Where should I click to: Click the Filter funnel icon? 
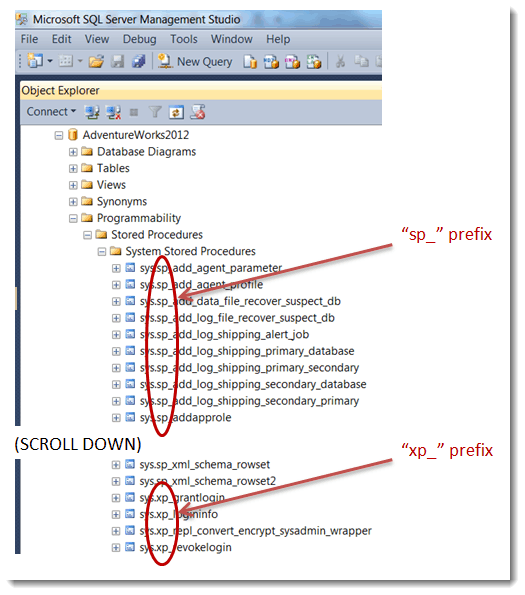(155, 112)
